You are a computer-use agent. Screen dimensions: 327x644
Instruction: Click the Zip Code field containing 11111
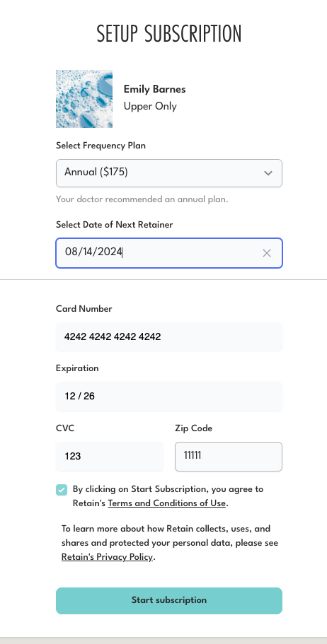click(x=229, y=456)
